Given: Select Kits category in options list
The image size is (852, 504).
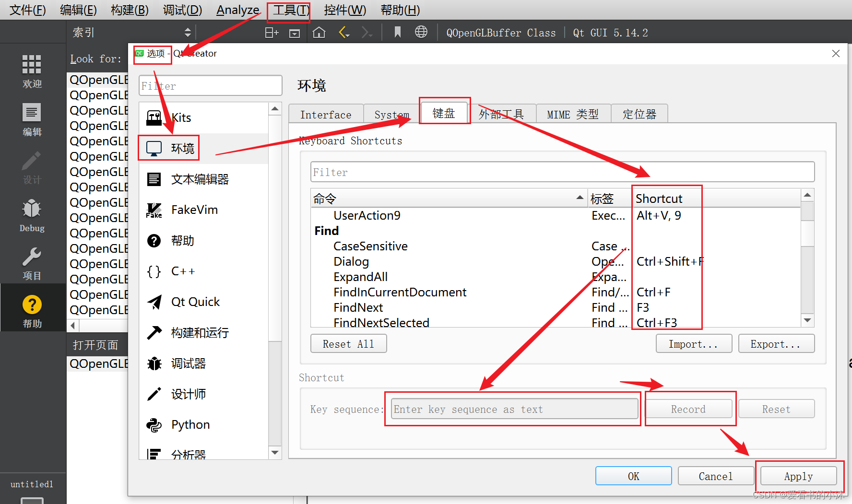Looking at the screenshot, I should 203,117.
